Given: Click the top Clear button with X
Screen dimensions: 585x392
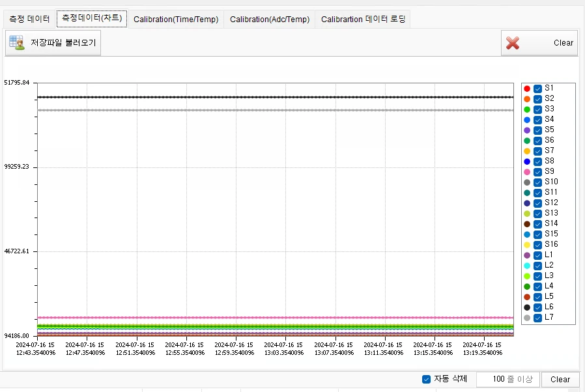Looking at the screenshot, I should tap(539, 43).
